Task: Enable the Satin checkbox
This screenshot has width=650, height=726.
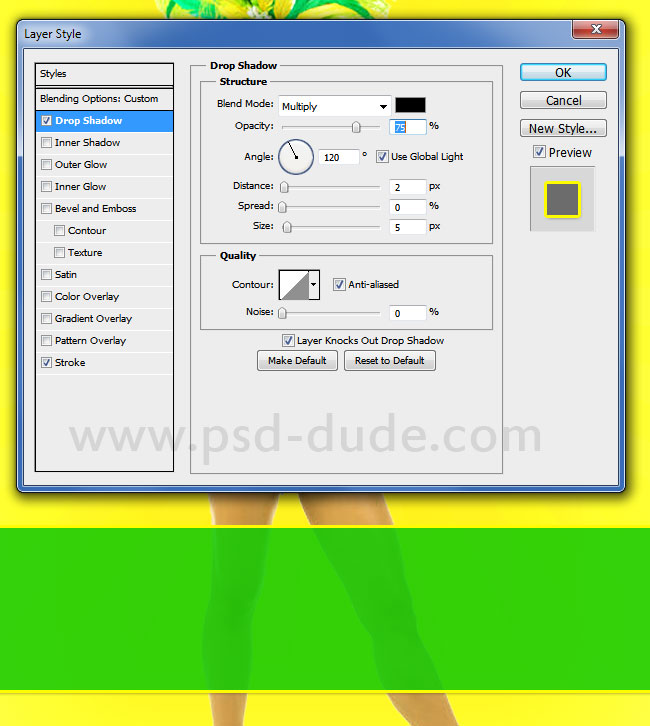Action: point(46,275)
